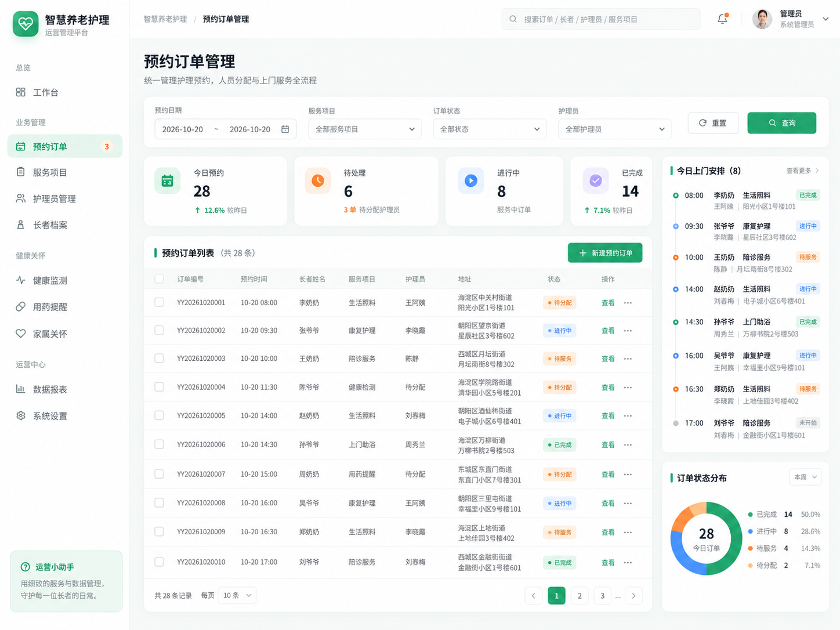Open 工作台 in the sidebar

tap(65, 92)
